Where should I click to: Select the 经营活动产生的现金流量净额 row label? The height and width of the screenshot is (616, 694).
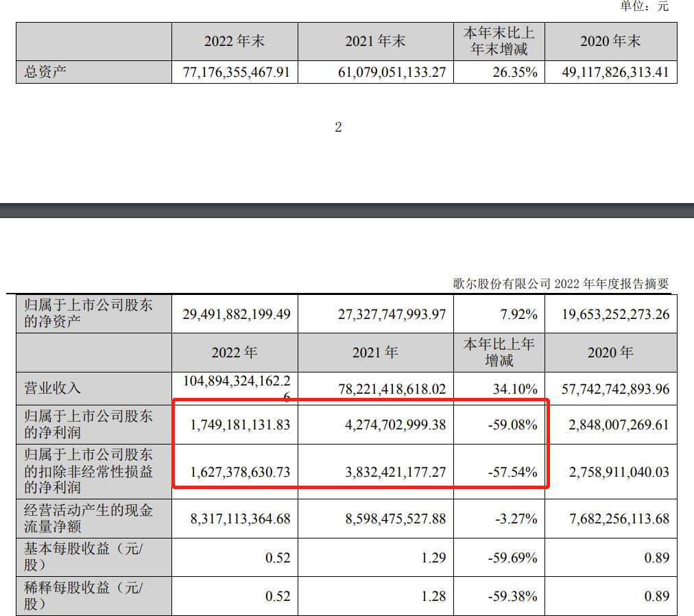pos(88,519)
